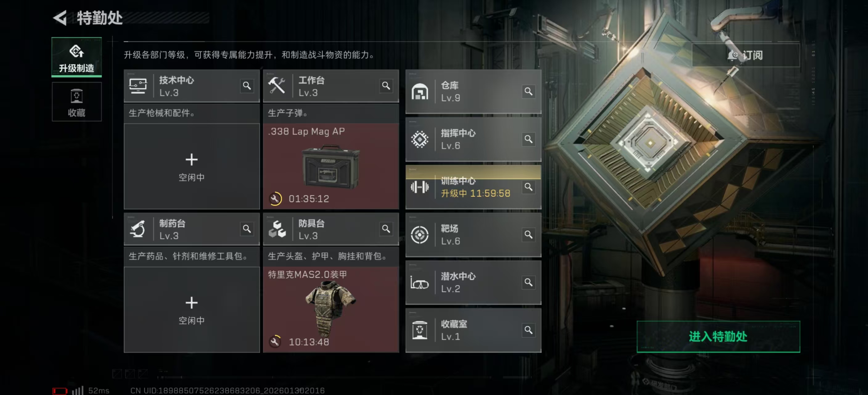Image resolution: width=868 pixels, height=395 pixels.
Task: Tap the 靶场 magnifier icon
Action: tap(528, 235)
